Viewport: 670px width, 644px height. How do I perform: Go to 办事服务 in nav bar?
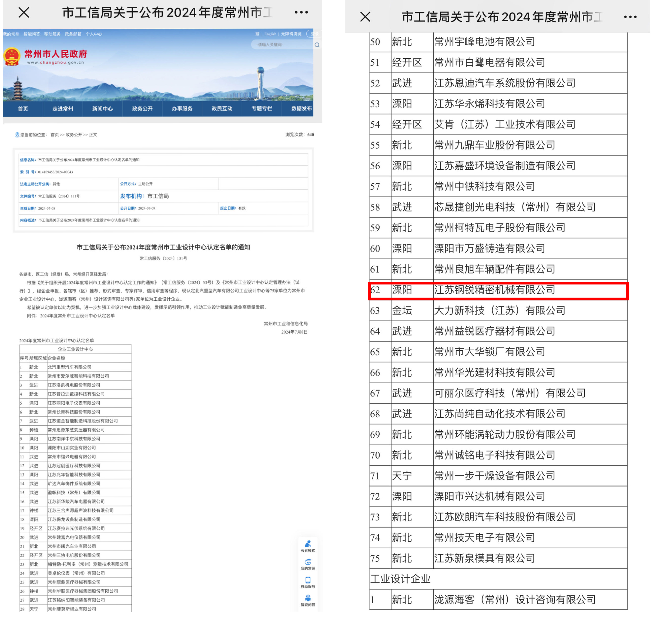(182, 109)
